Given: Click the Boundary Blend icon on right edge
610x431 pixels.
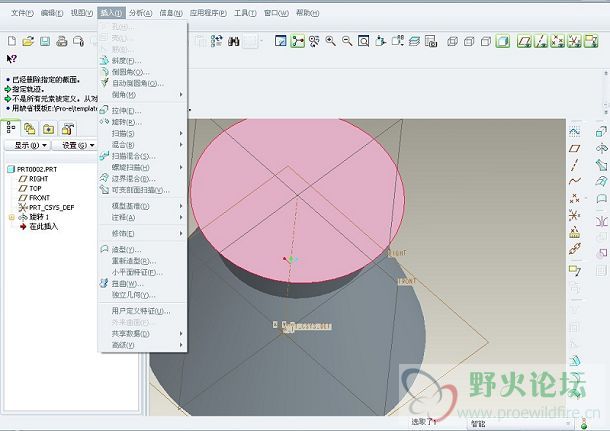Looking at the screenshot, I should pyautogui.click(x=601, y=181).
